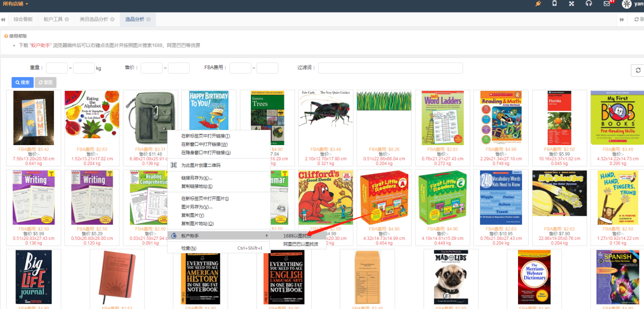This screenshot has width=644, height=309.
Task: Click the plug icon in top bar
Action: (538, 4)
